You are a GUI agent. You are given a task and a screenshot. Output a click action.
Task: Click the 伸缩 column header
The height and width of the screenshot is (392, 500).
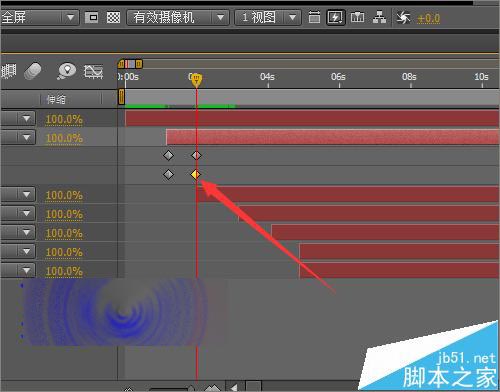click(x=56, y=99)
